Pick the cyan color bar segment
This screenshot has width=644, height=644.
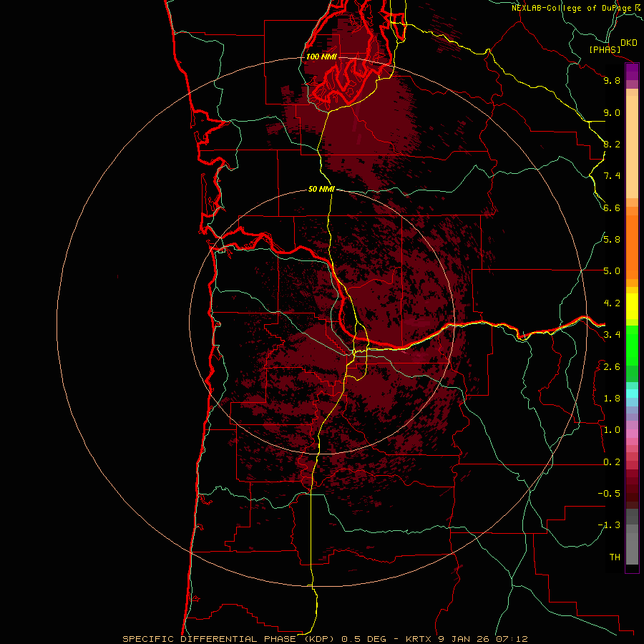pyautogui.click(x=632, y=394)
